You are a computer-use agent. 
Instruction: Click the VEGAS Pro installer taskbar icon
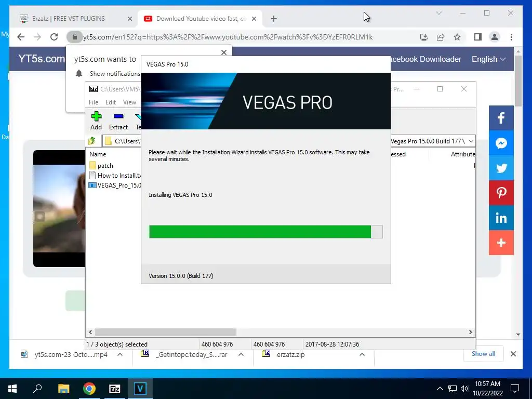pos(140,389)
